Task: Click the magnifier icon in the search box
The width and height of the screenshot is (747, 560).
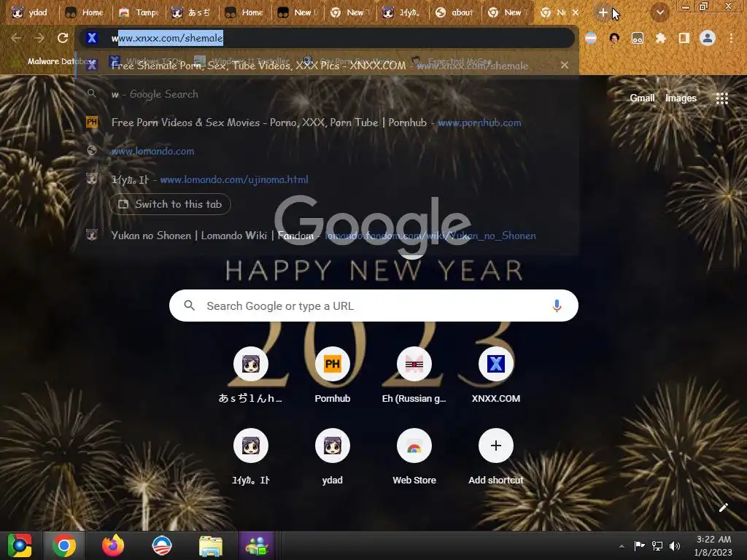Action: click(x=189, y=306)
